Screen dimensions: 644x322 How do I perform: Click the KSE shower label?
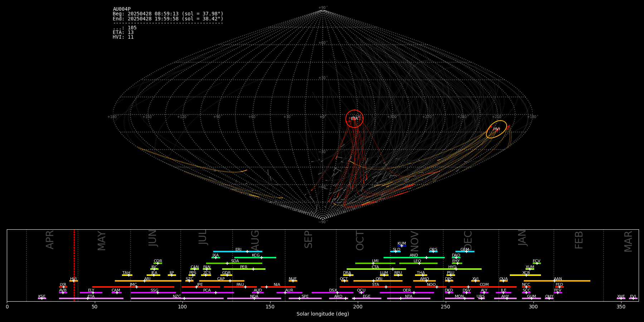[42, 297]
